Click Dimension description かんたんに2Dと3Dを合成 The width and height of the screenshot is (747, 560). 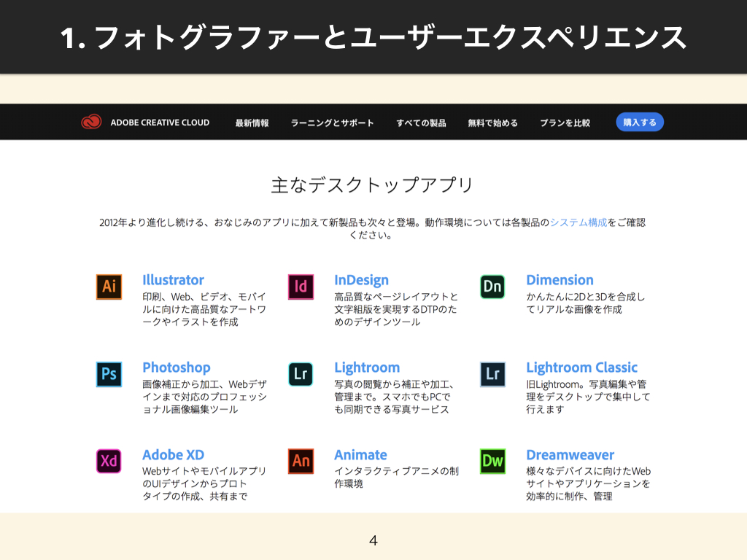pyautogui.click(x=586, y=303)
